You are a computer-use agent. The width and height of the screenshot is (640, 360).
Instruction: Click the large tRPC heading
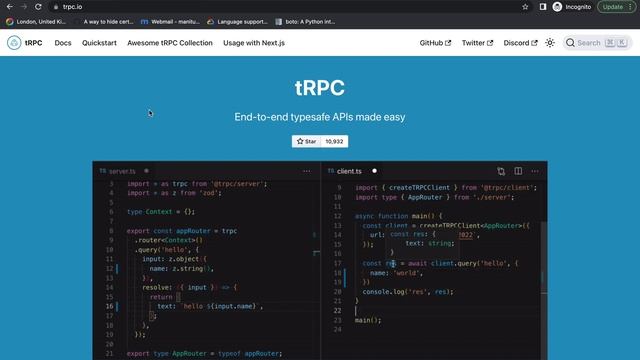(320, 88)
